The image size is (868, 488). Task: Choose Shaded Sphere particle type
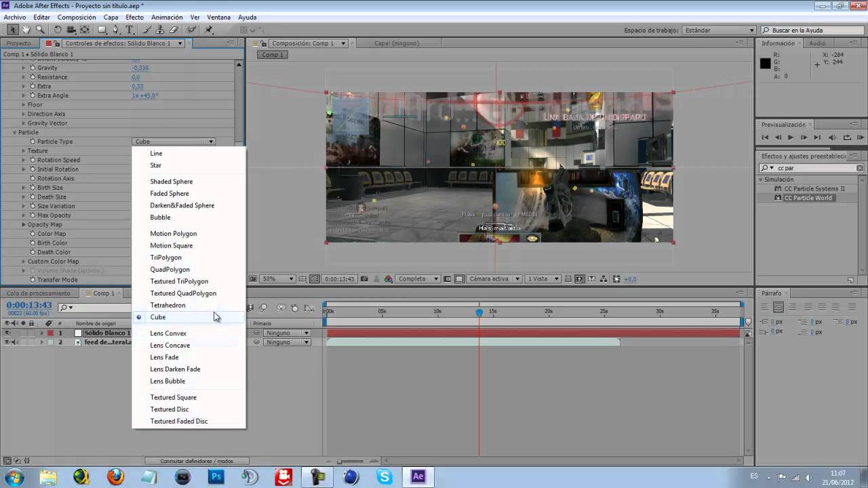pos(172,182)
